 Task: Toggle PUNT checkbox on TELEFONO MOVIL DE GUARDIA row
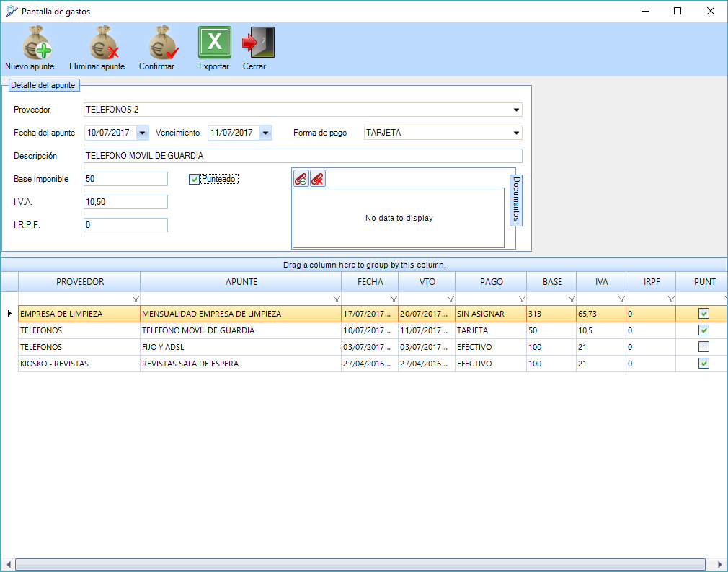(x=704, y=330)
